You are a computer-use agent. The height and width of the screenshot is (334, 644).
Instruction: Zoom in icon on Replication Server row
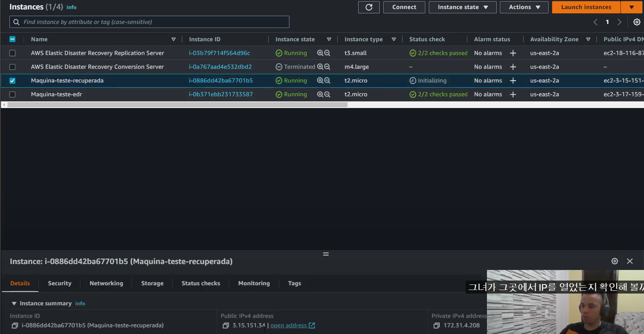[x=320, y=53]
